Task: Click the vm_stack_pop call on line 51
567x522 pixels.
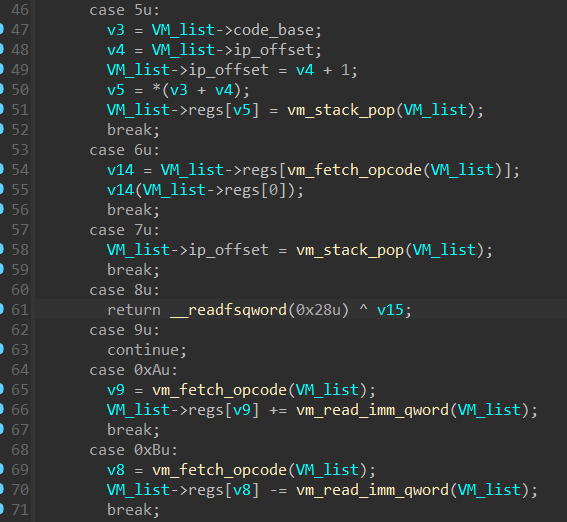Action: [x=341, y=110]
